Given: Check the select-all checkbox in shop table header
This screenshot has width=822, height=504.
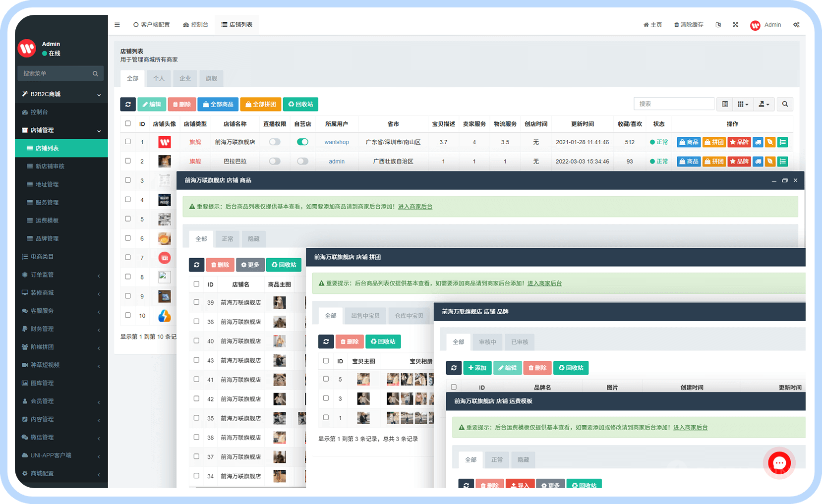Looking at the screenshot, I should (x=128, y=124).
